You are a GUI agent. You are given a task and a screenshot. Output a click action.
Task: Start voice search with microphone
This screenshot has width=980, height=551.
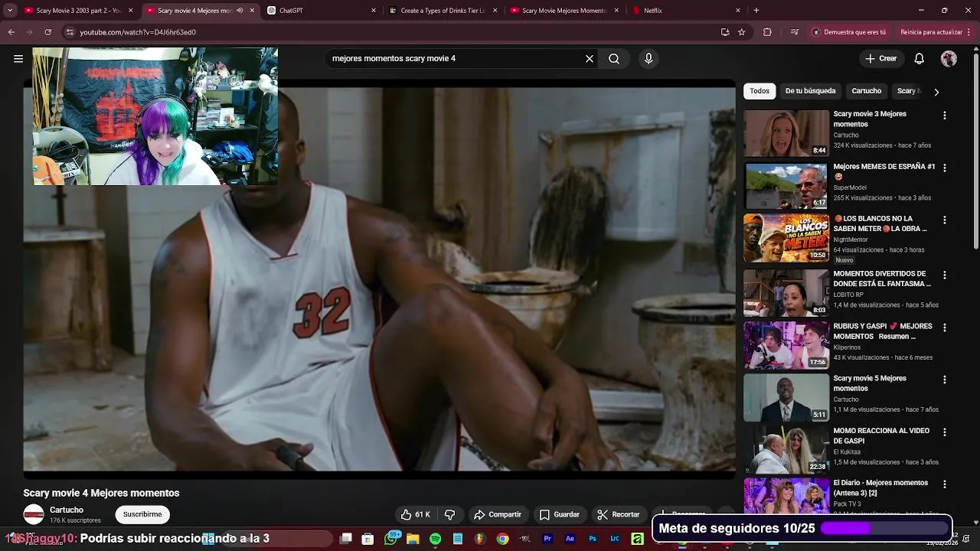[648, 58]
